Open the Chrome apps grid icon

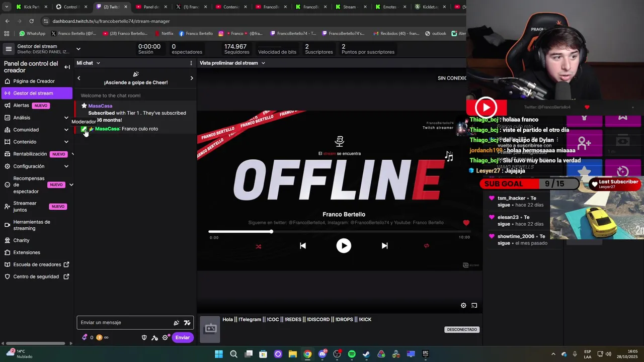click(x=7, y=33)
